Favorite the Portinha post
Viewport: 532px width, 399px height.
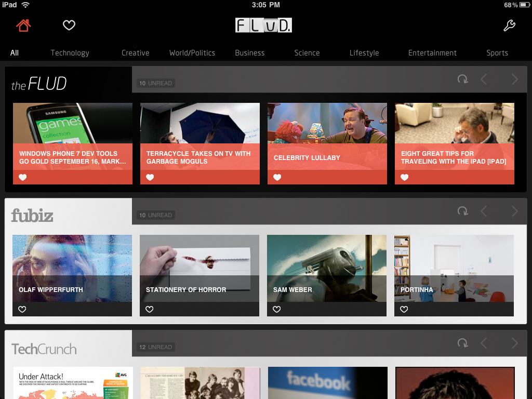[x=404, y=309]
